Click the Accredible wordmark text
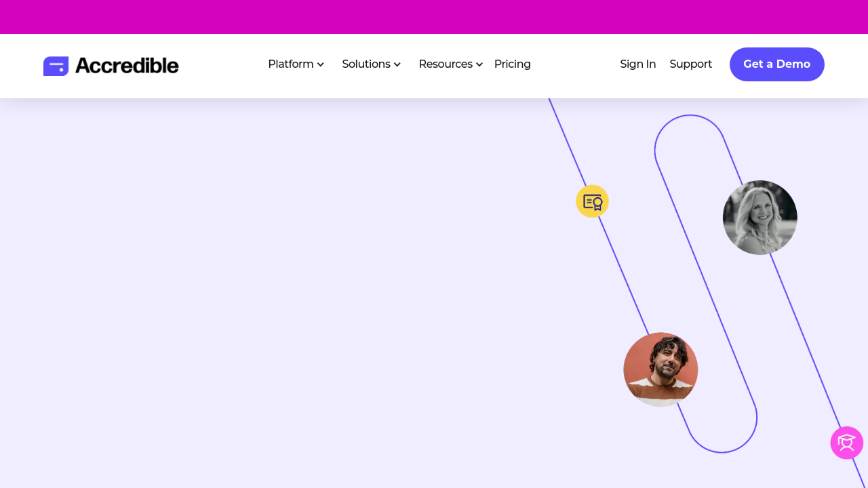This screenshot has height=488, width=868. coord(127,66)
